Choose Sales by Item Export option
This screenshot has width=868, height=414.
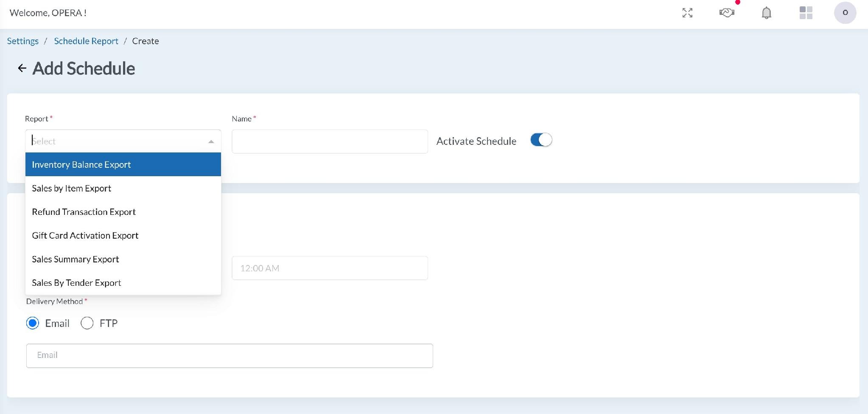tap(123, 188)
